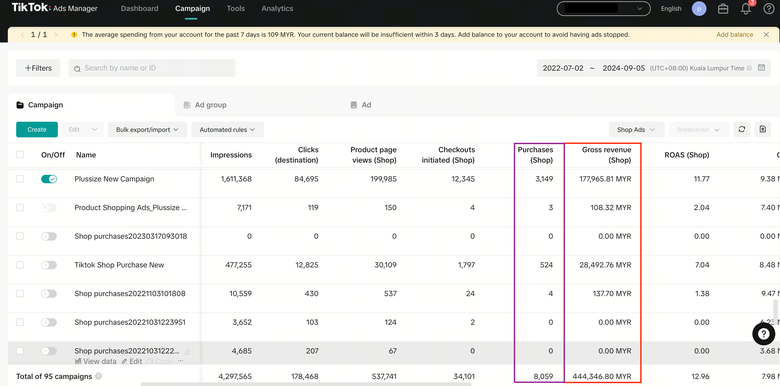Go to previous notice arrow in banner
780x386 pixels.
22,35
